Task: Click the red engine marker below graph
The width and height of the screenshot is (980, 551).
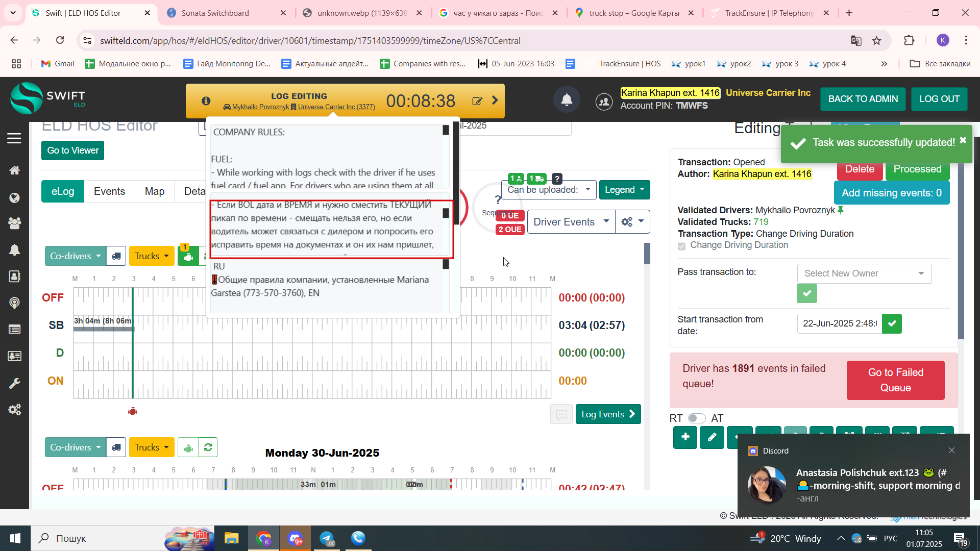Action: coord(133,411)
